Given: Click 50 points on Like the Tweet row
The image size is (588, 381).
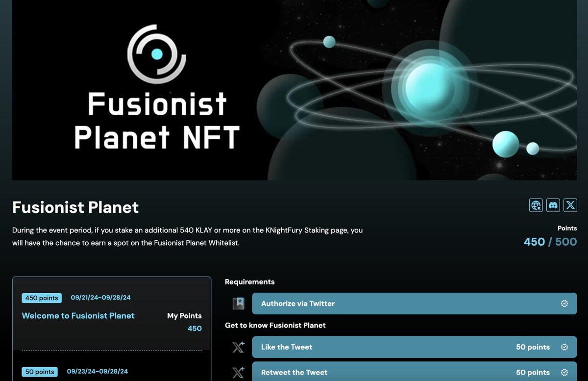Looking at the screenshot, I should click(533, 347).
